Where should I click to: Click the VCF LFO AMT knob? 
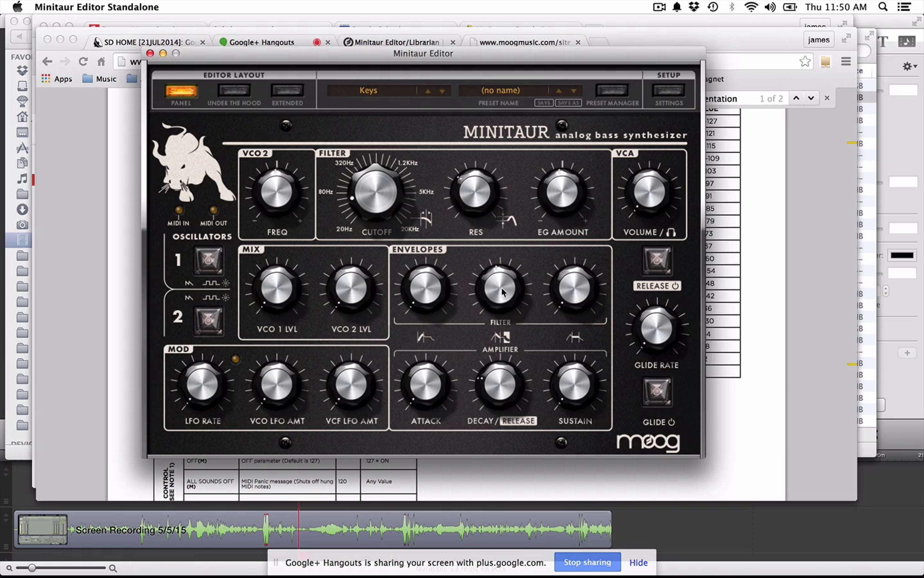351,385
